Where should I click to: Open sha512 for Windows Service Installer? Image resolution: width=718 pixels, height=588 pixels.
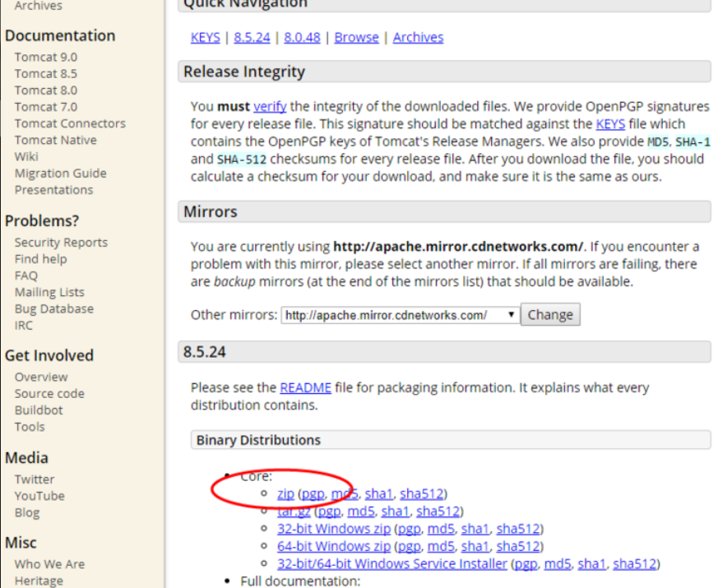click(635, 563)
